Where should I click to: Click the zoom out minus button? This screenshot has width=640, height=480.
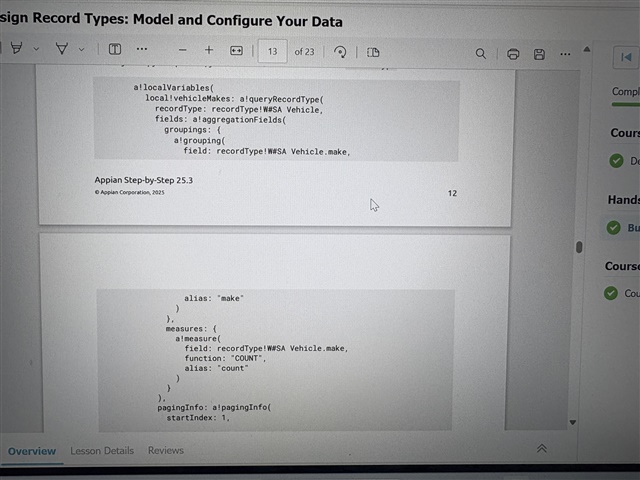click(x=182, y=50)
